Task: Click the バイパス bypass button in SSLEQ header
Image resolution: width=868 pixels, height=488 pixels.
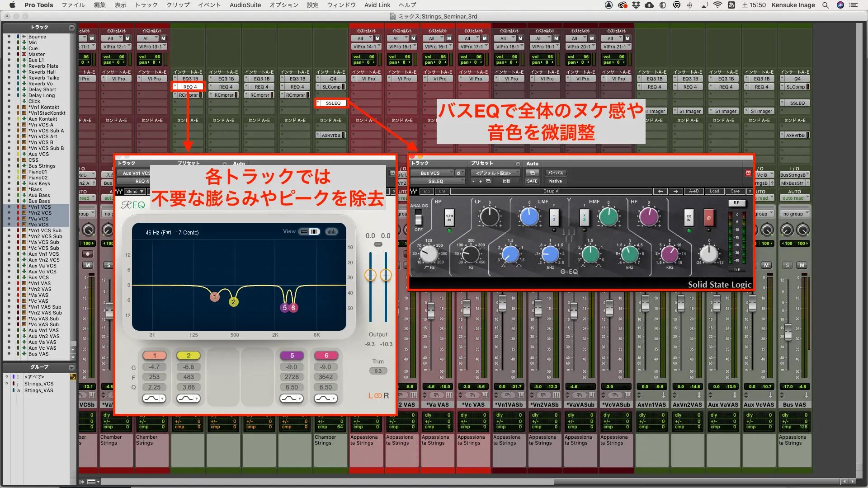Action: click(555, 173)
